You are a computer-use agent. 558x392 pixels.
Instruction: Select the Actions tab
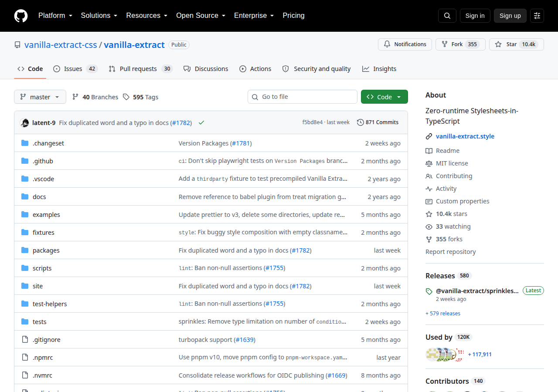255,69
